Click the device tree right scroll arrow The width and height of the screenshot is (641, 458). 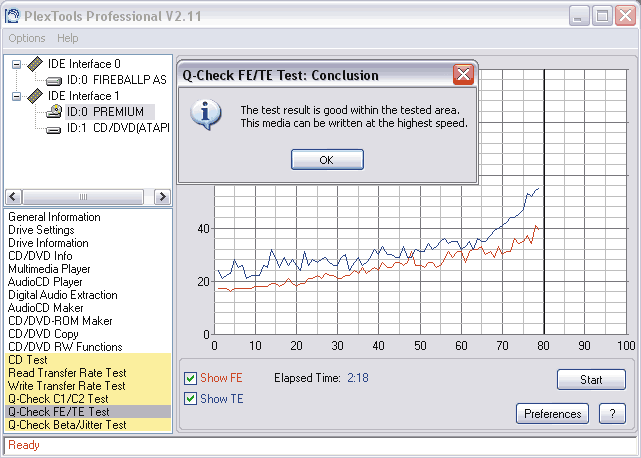[162, 197]
